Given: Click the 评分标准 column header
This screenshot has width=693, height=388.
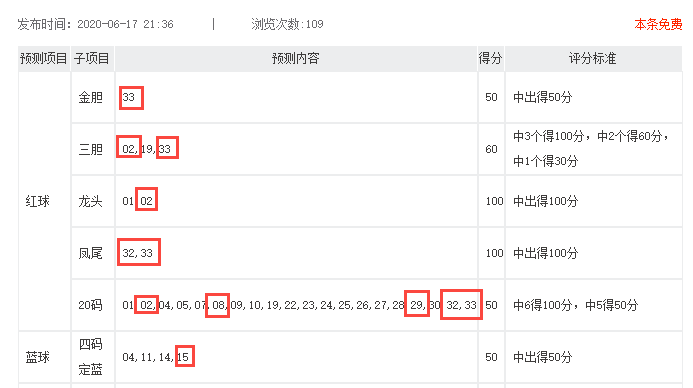Looking at the screenshot, I should pos(593,58).
